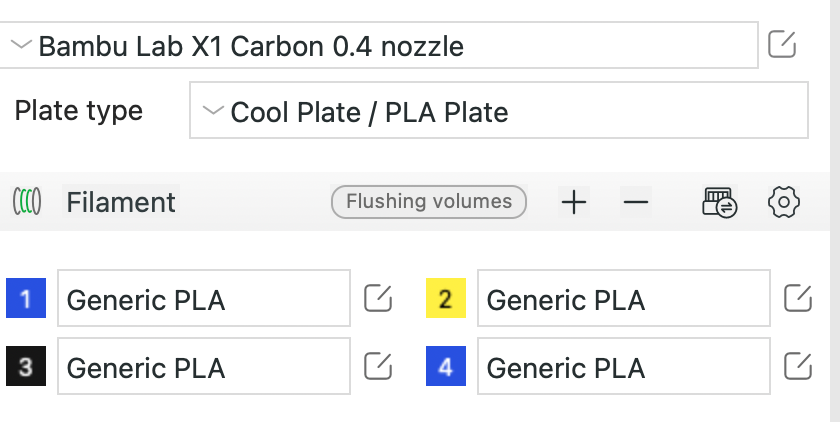Open filament 1 Generic PLA dropdown
840x422 pixels.
coord(204,299)
